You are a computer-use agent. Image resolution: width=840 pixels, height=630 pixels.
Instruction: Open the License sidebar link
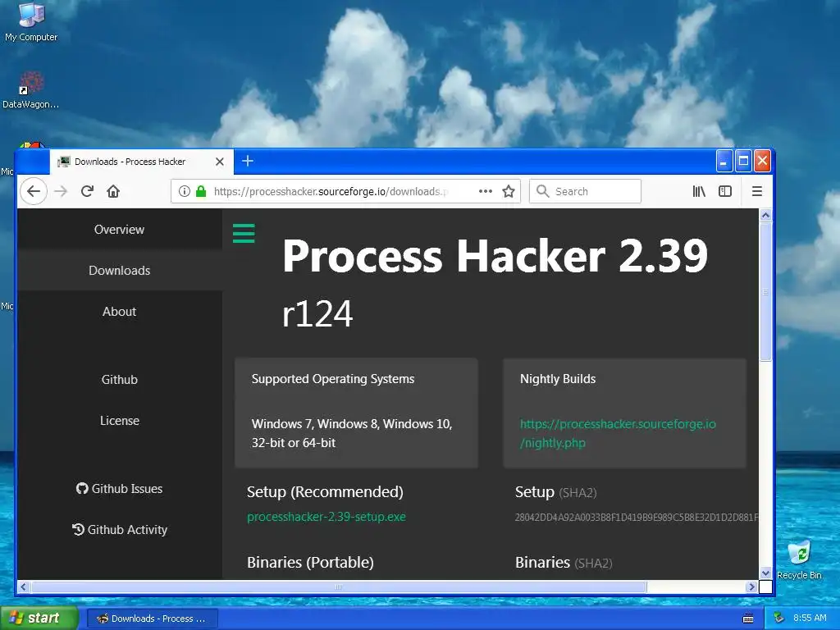[x=119, y=421]
